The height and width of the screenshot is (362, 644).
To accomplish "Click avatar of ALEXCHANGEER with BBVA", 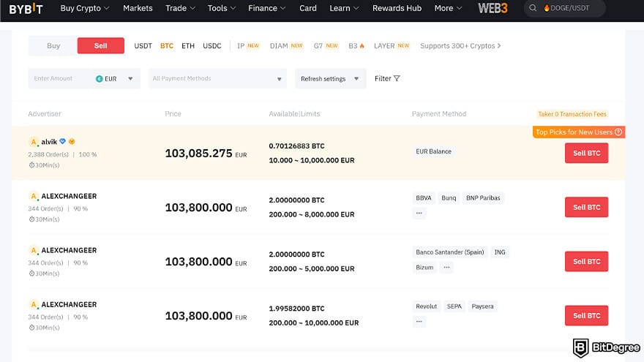I will (x=34, y=196).
